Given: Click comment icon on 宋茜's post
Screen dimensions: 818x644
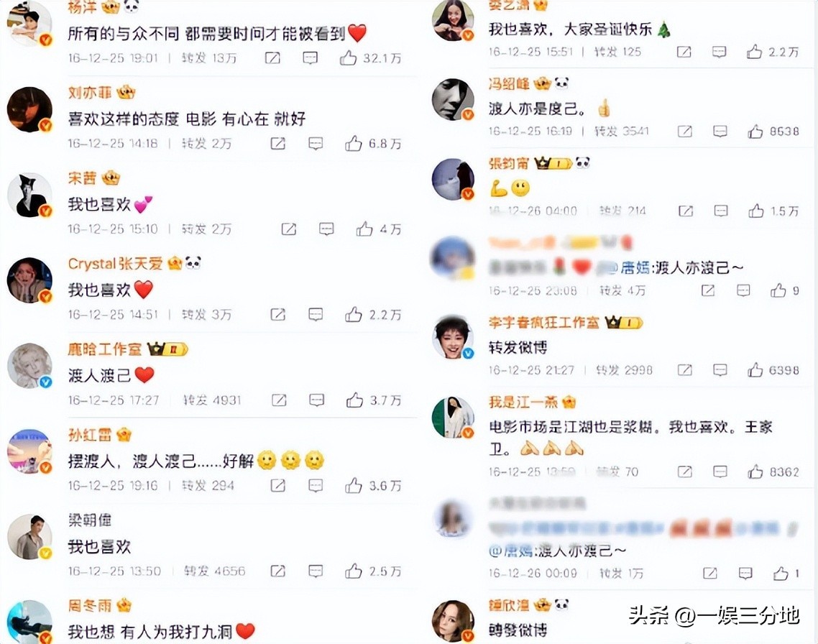Looking at the screenshot, I should pos(326,229).
